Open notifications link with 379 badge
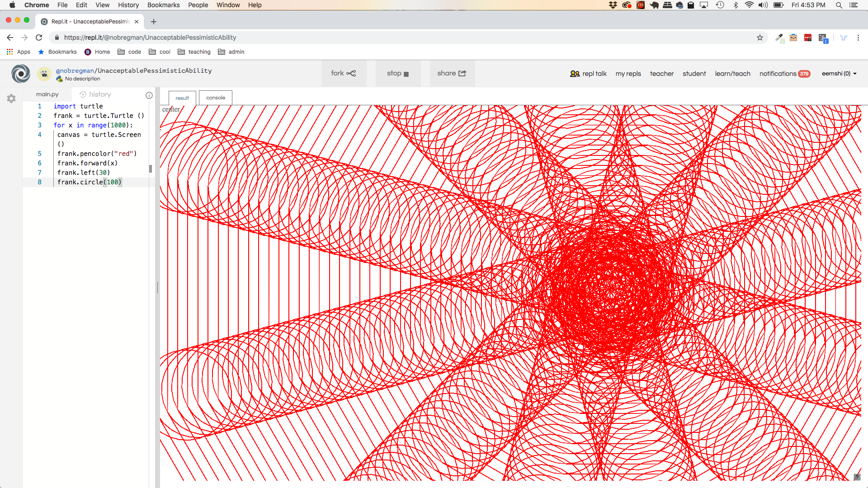 pyautogui.click(x=784, y=74)
